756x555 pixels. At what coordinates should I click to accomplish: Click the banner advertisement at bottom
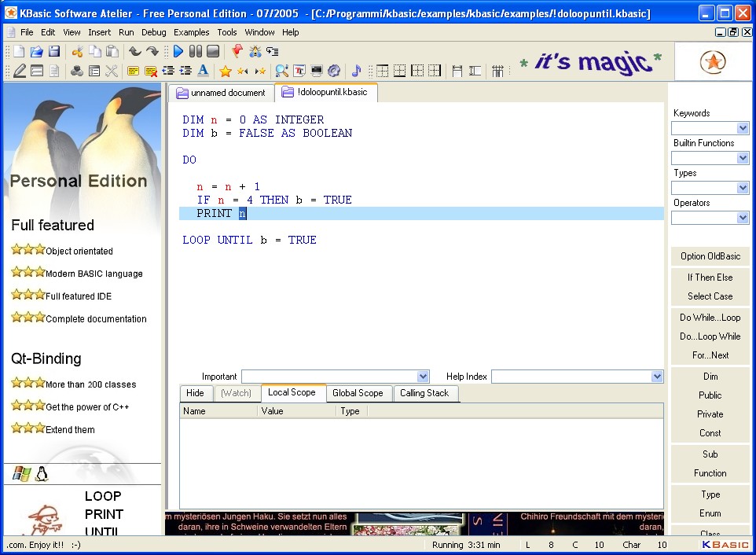[x=414, y=524]
